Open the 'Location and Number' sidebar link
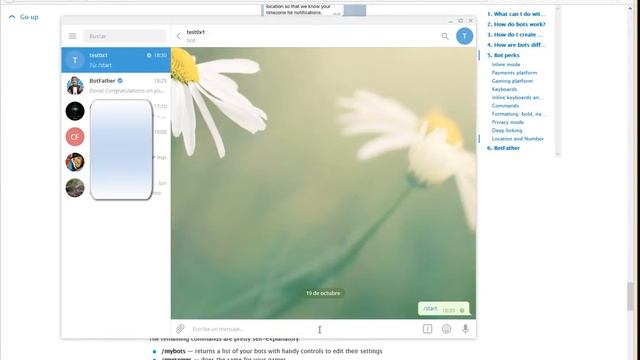The height and width of the screenshot is (360, 640). click(x=518, y=139)
